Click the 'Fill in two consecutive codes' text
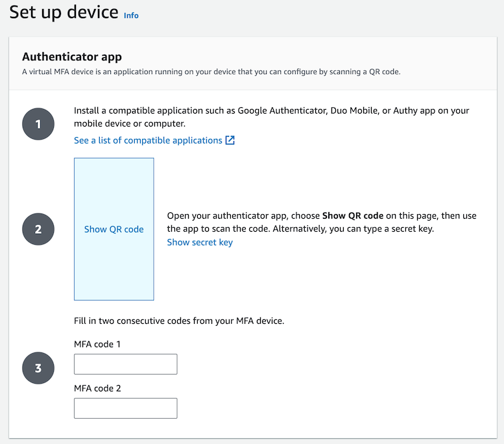Screen dimensions: 504x444 [x=179, y=320]
